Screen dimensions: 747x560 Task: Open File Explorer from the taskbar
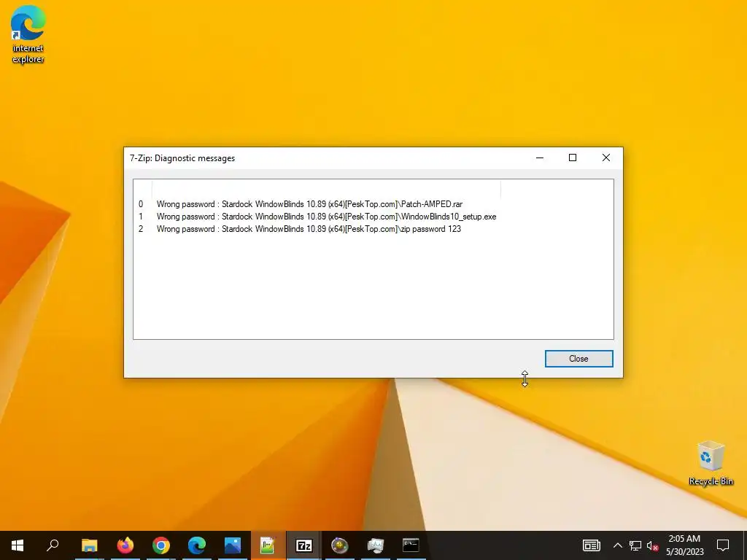pyautogui.click(x=89, y=545)
